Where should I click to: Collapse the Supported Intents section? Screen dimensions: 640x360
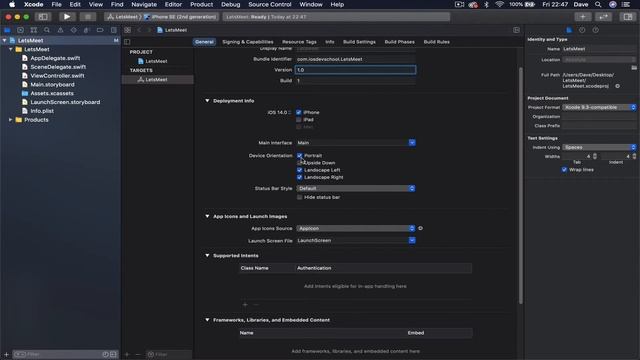(x=207, y=256)
